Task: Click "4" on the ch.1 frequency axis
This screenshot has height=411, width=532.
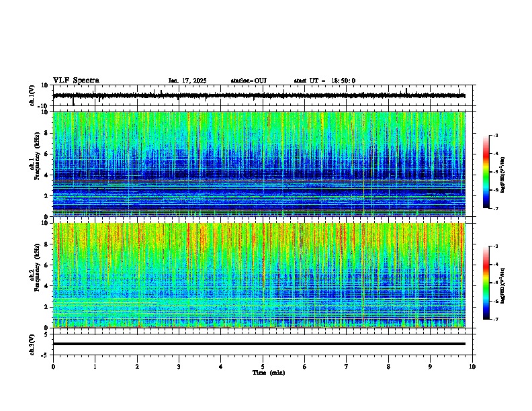Action: click(x=47, y=175)
